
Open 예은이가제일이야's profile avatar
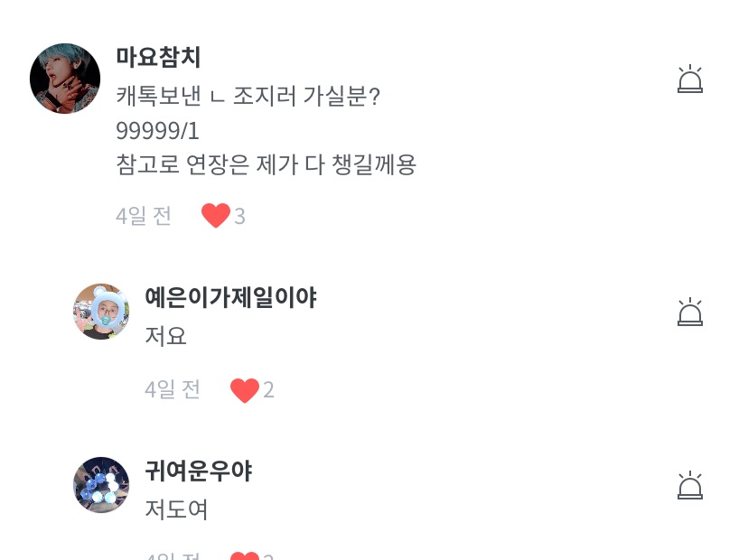(x=101, y=312)
